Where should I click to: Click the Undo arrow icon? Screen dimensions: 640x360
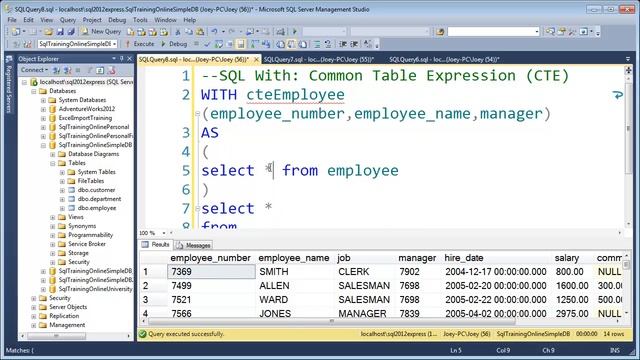pos(214,31)
